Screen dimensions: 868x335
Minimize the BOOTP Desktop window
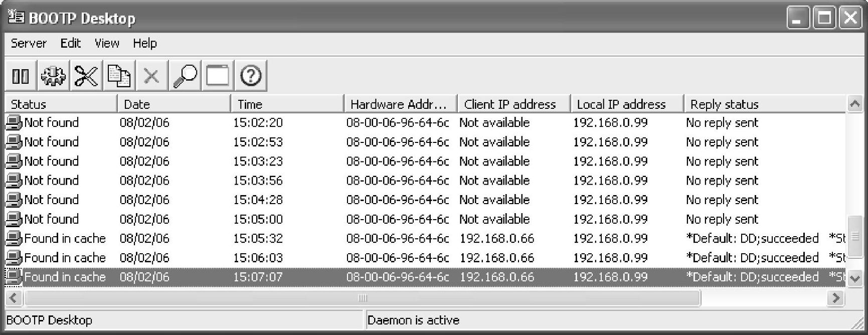(798, 19)
